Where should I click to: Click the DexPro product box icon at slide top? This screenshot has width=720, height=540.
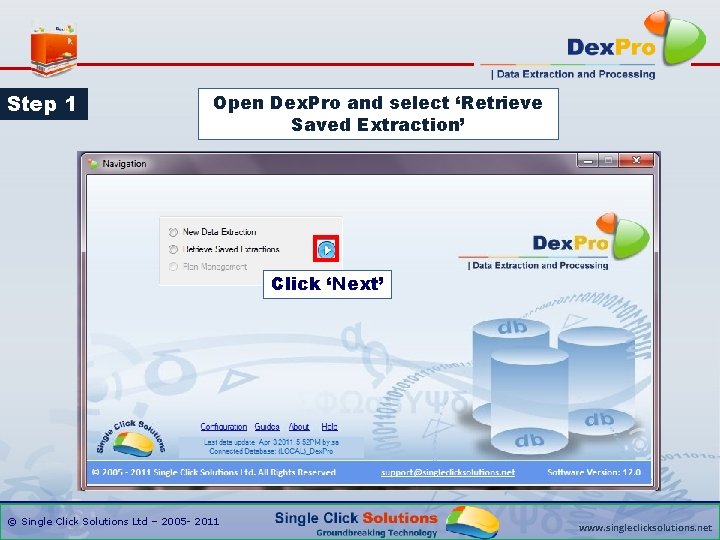[54, 50]
